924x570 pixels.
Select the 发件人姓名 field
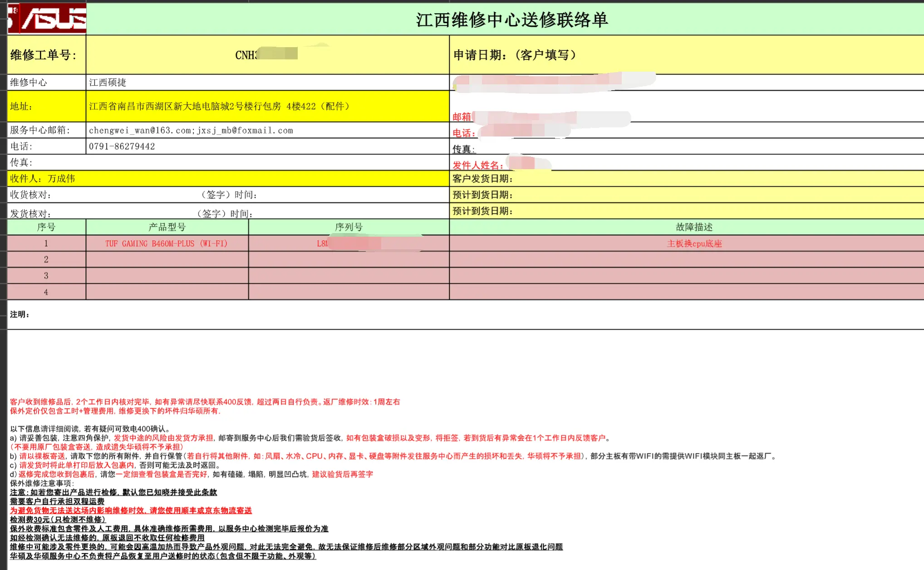687,163
